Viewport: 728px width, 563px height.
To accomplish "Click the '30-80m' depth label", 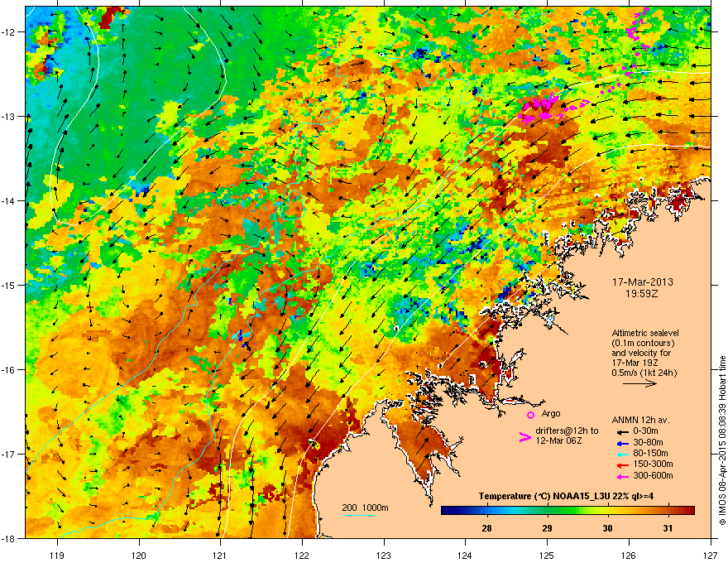I will 648,443.
